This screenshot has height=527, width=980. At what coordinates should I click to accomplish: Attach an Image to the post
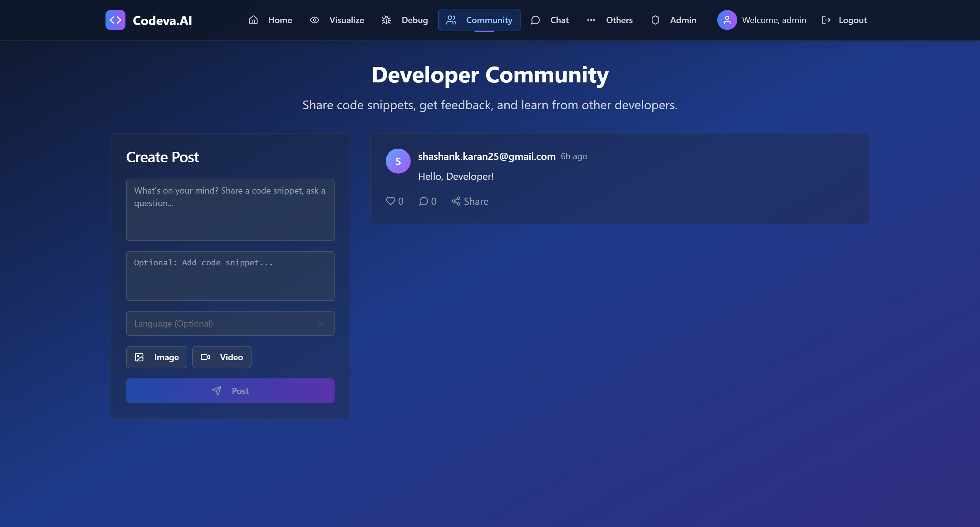point(156,357)
